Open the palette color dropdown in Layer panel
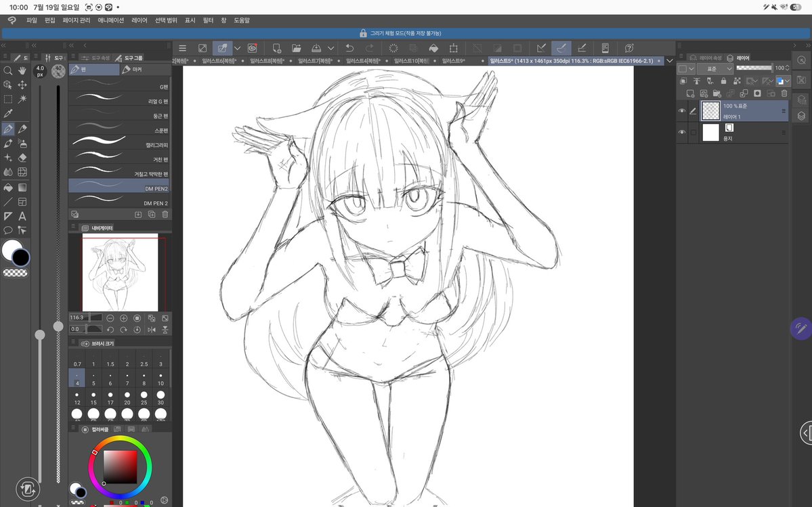 point(687,68)
